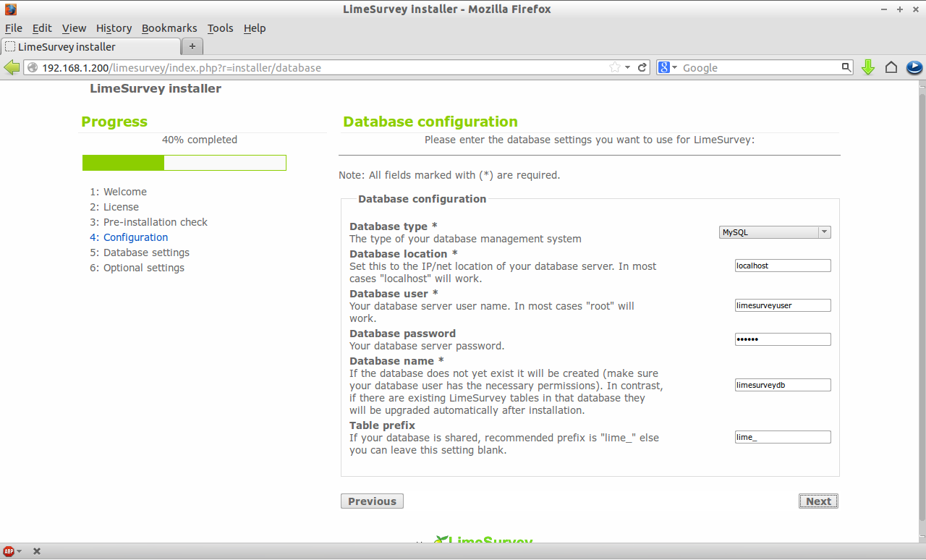Open the Help menu
This screenshot has height=560, width=926.
255,28
